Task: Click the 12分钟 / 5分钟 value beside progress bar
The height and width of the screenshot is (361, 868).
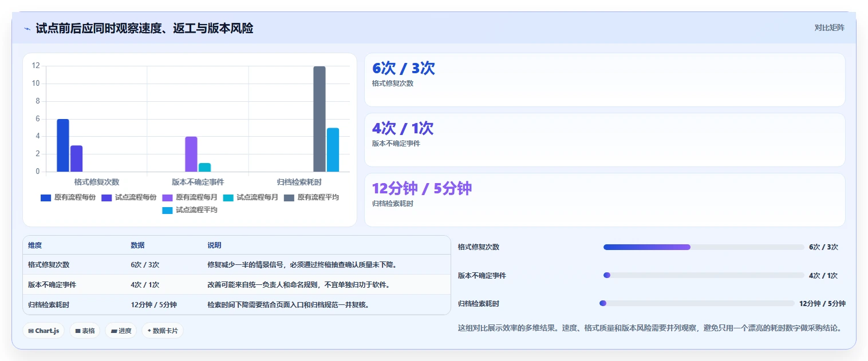Action: (x=822, y=303)
